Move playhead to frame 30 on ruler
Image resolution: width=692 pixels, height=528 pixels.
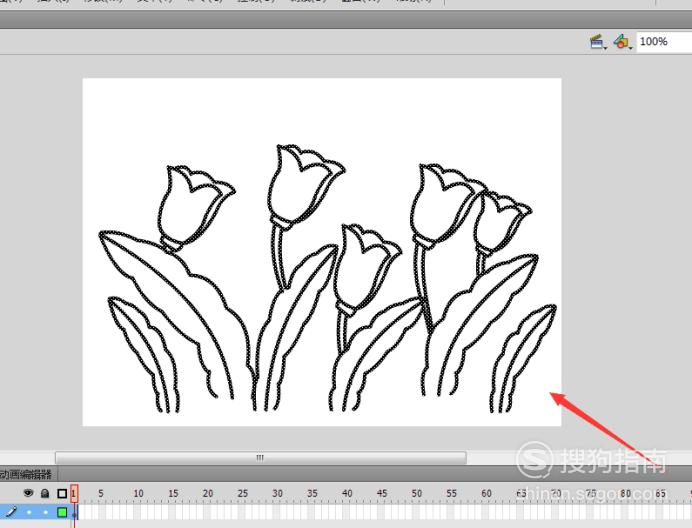click(x=277, y=493)
